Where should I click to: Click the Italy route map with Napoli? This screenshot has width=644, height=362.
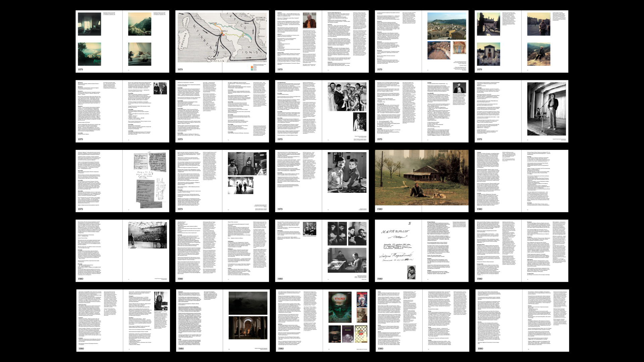point(222,37)
